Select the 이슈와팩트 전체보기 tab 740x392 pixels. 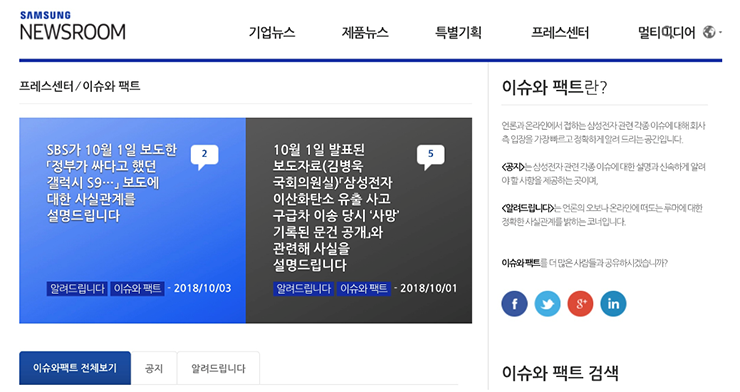[x=75, y=368]
